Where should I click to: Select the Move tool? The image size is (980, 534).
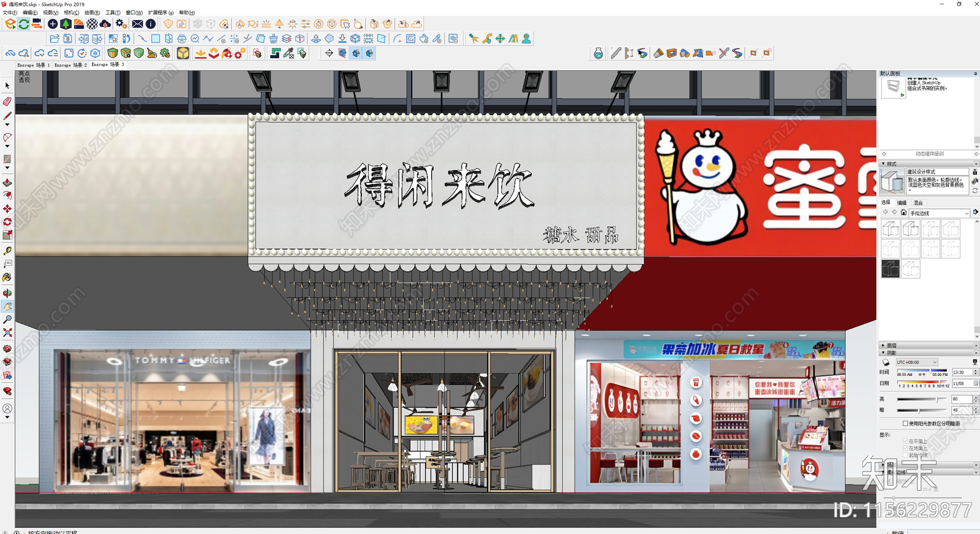[7, 209]
